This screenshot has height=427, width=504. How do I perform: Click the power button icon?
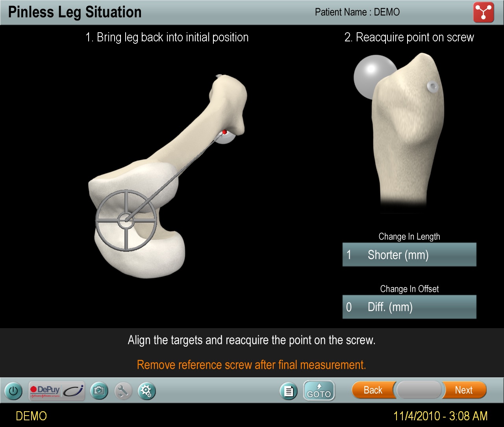pyautogui.click(x=13, y=391)
